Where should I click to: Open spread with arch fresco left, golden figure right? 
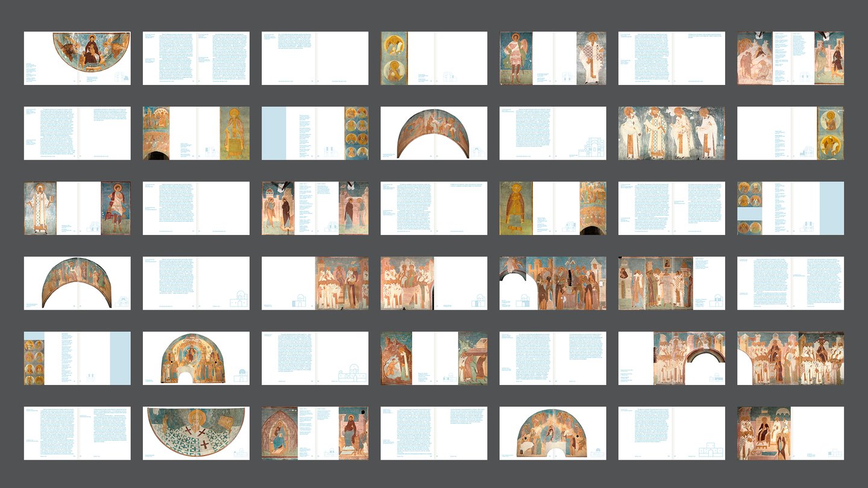196,133
